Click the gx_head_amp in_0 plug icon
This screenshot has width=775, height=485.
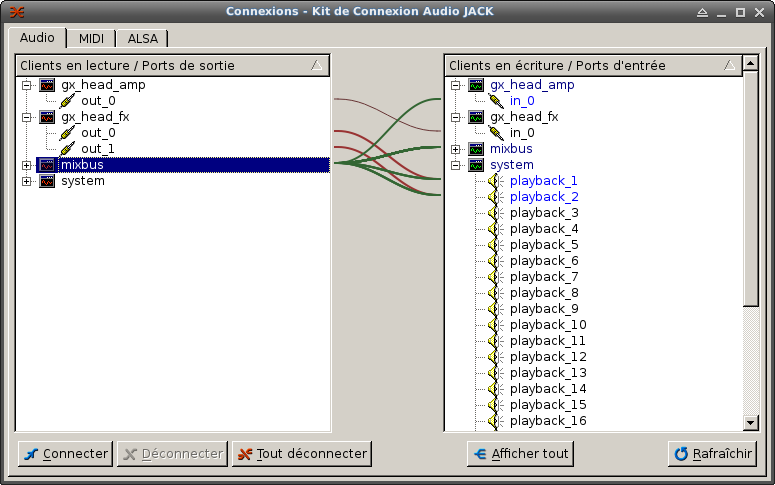tap(496, 101)
